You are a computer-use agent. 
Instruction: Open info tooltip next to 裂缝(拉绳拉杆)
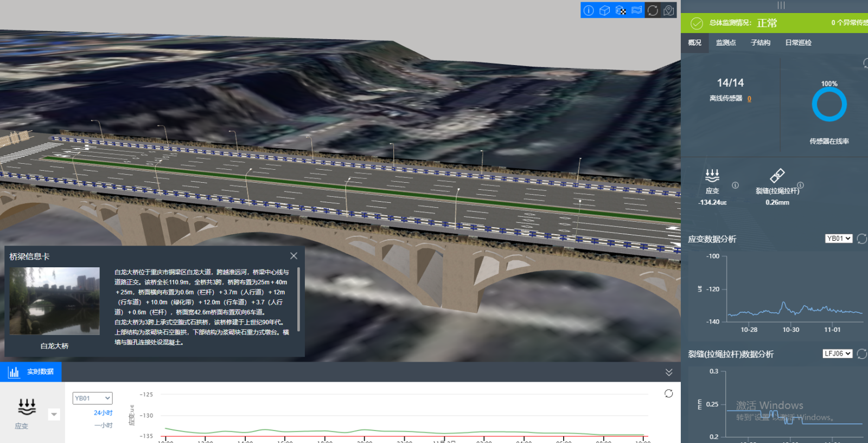pyautogui.click(x=800, y=185)
